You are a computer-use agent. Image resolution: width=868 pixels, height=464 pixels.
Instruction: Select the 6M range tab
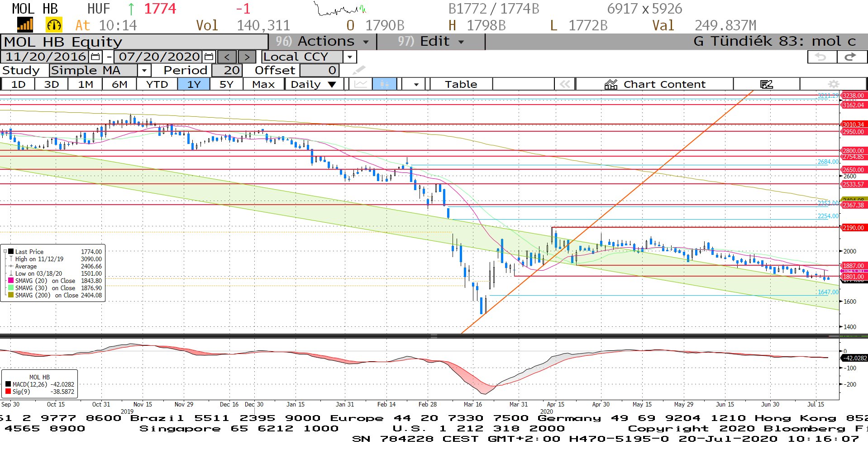(119, 84)
